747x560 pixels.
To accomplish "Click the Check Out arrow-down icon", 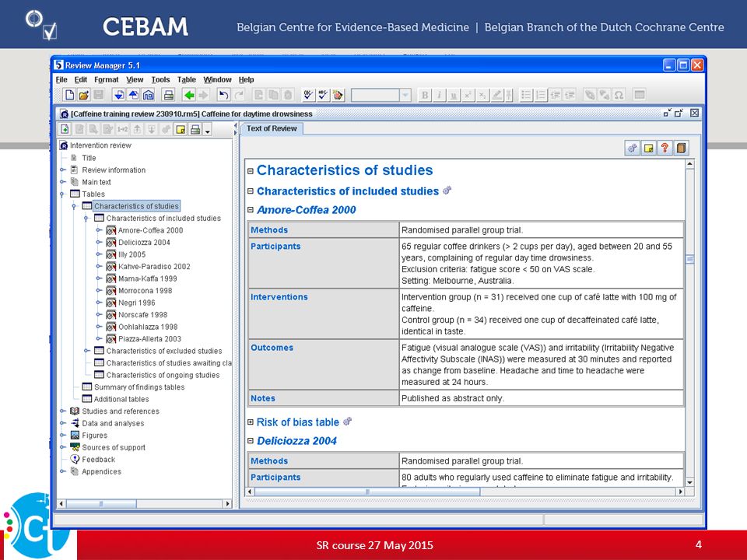I will (119, 95).
